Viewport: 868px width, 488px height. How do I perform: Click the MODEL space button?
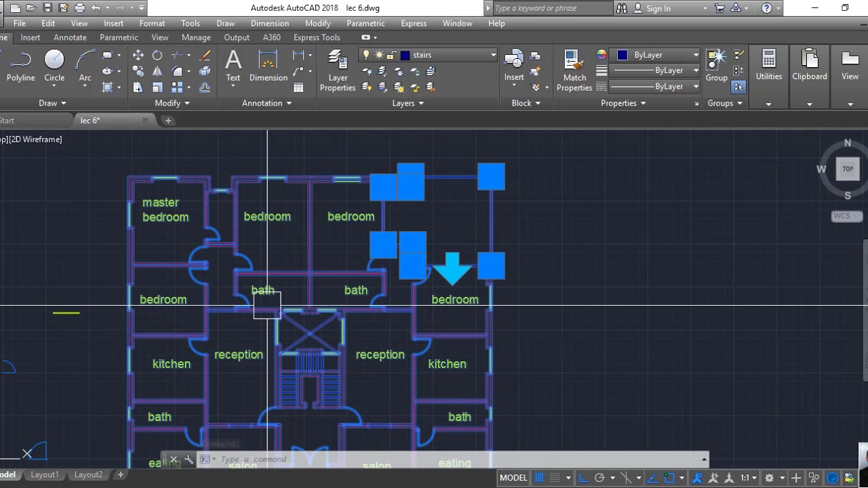click(x=513, y=478)
